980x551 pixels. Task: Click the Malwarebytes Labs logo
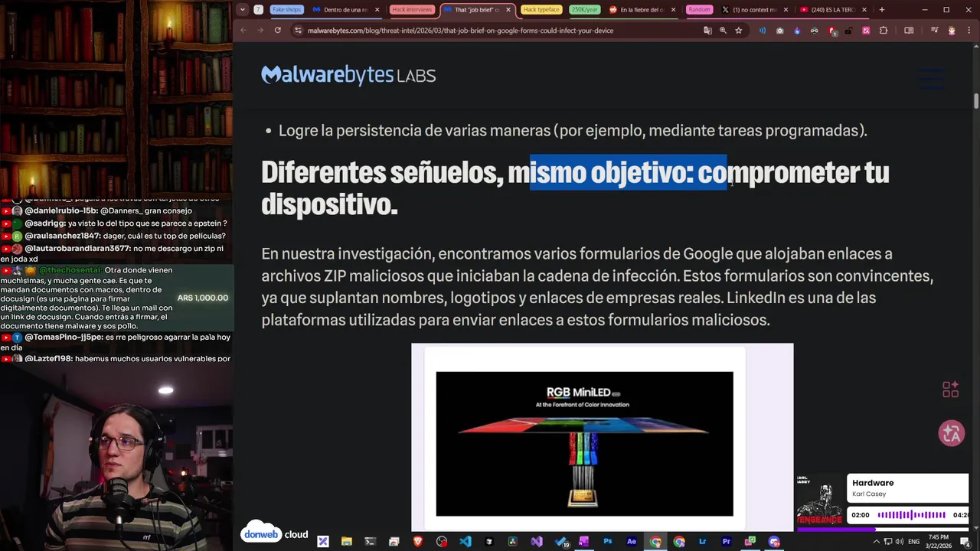click(x=348, y=75)
